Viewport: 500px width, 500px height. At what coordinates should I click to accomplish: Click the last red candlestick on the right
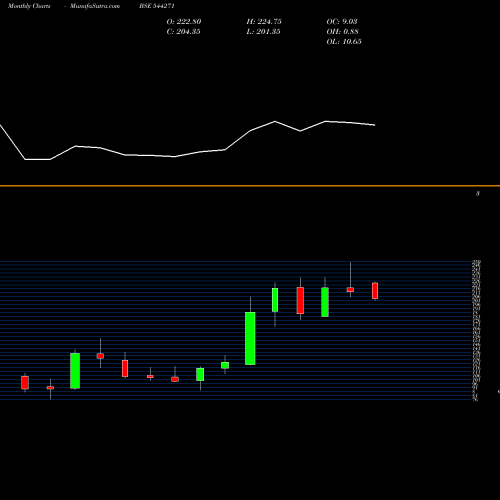tap(375, 291)
